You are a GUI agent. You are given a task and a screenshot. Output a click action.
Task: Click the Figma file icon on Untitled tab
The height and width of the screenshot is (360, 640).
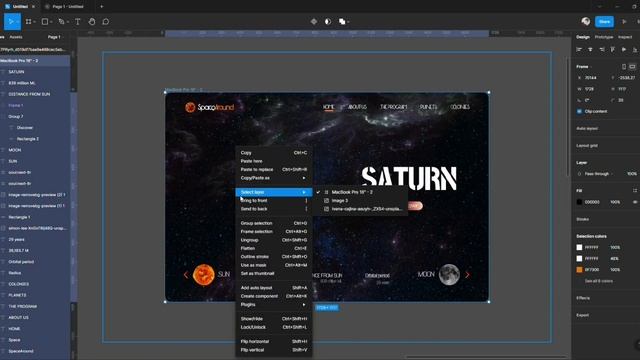(7, 7)
